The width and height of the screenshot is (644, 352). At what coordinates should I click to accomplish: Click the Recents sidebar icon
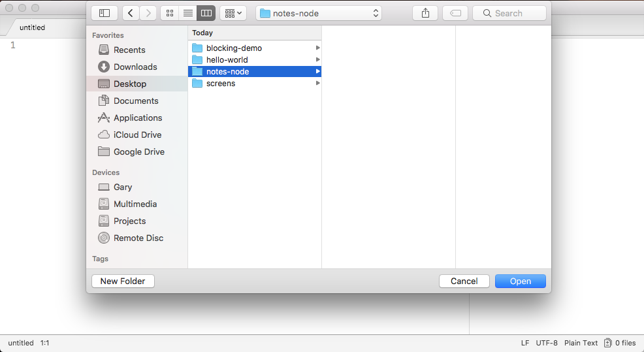point(104,50)
